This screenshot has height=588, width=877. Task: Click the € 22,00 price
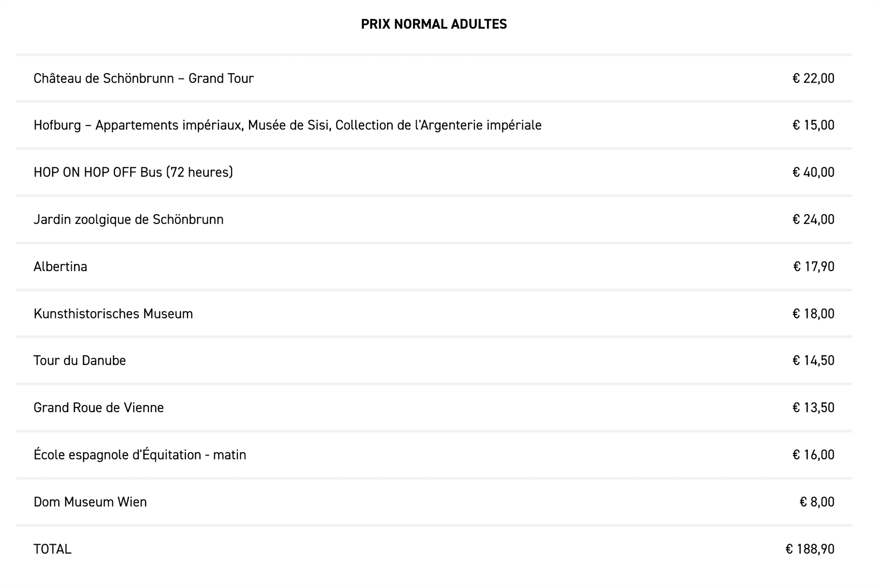click(x=813, y=79)
